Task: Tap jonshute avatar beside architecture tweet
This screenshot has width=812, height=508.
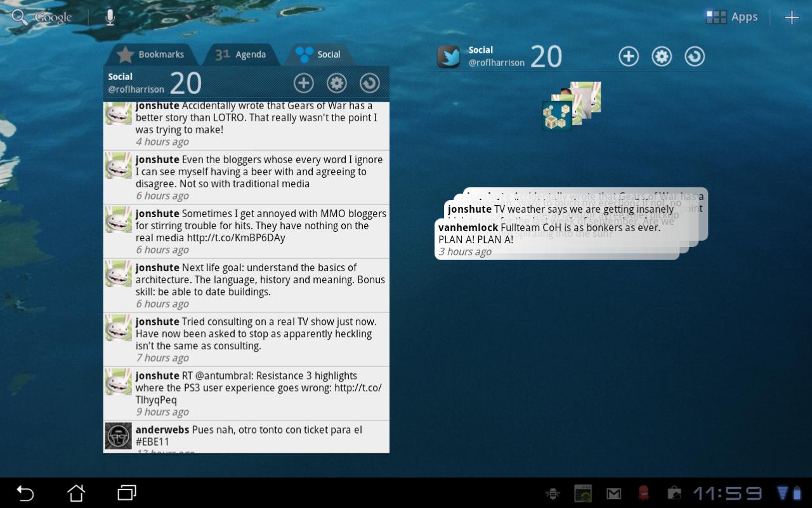Action: (118, 274)
